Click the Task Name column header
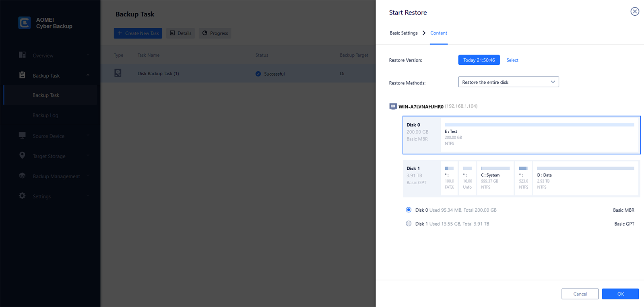This screenshot has height=307, width=644. click(149, 55)
